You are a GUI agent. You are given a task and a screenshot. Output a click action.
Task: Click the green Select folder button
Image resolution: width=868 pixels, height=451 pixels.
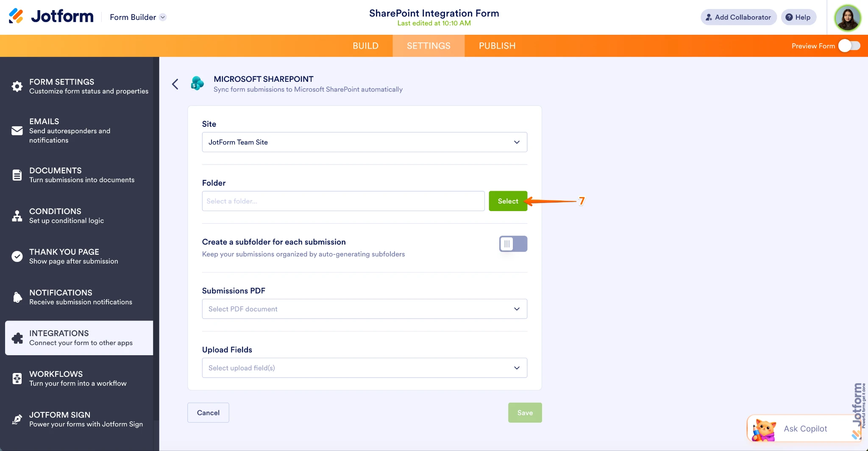coord(508,201)
